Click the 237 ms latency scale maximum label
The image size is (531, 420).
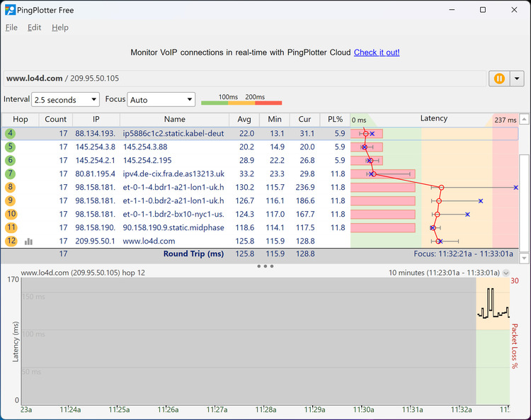click(x=506, y=120)
